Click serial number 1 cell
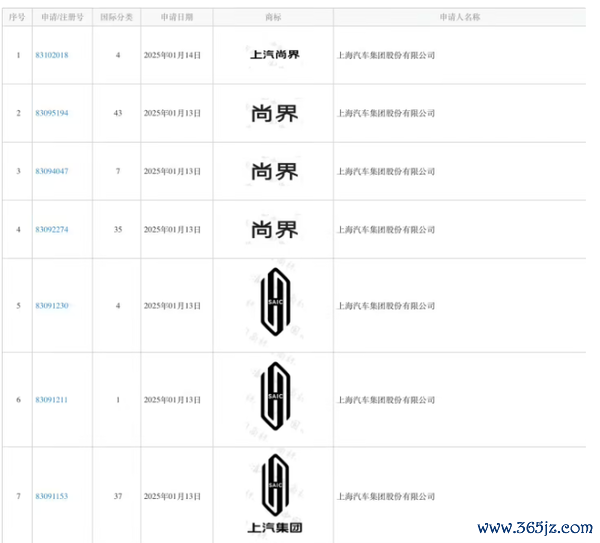 [x=18, y=55]
